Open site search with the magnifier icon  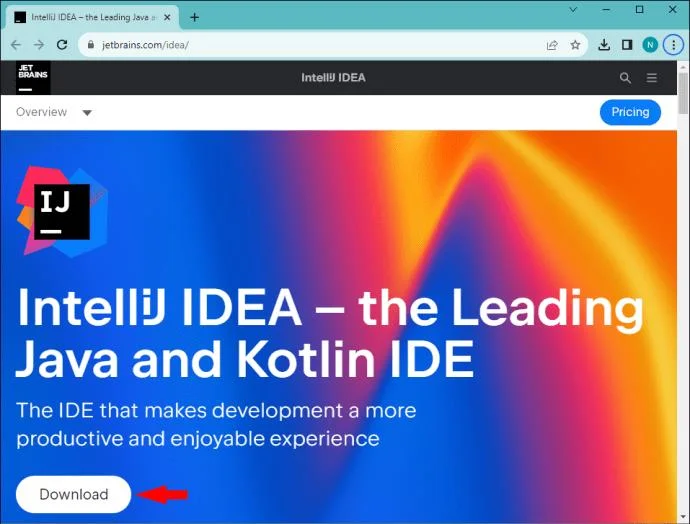(625, 78)
